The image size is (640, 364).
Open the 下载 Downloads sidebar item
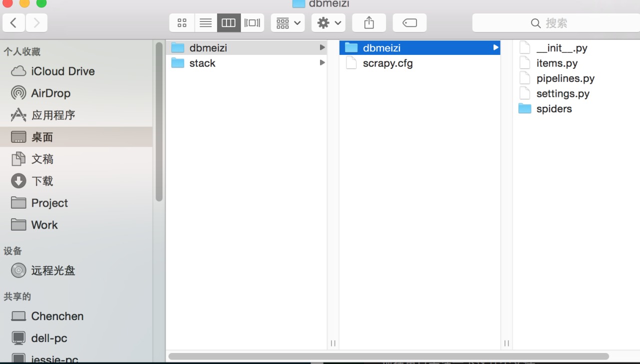(42, 181)
